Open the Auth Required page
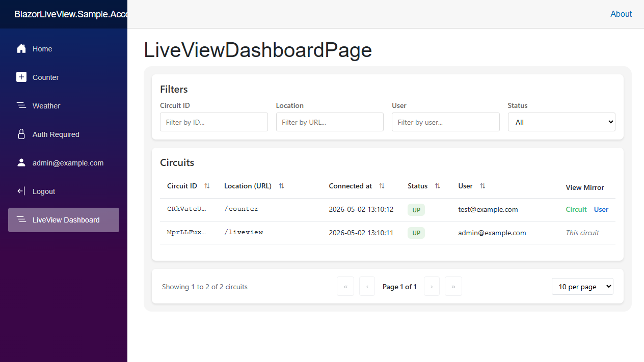 [64, 134]
